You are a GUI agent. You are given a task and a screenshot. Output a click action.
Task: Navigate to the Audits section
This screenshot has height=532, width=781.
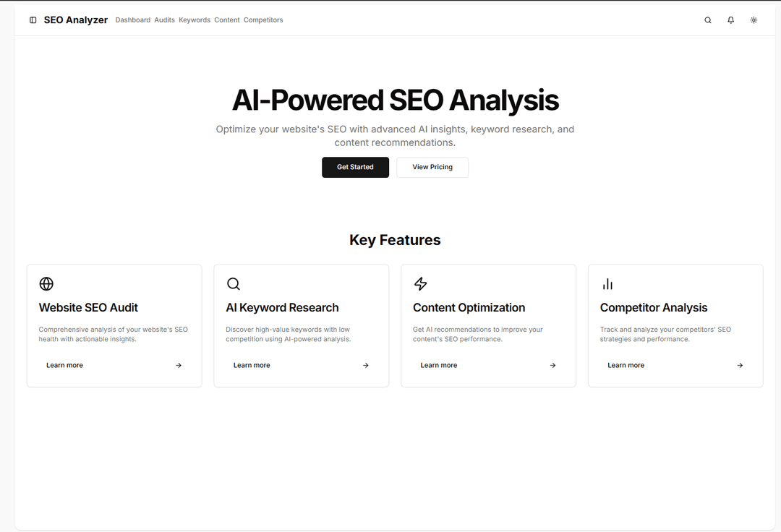click(x=164, y=20)
